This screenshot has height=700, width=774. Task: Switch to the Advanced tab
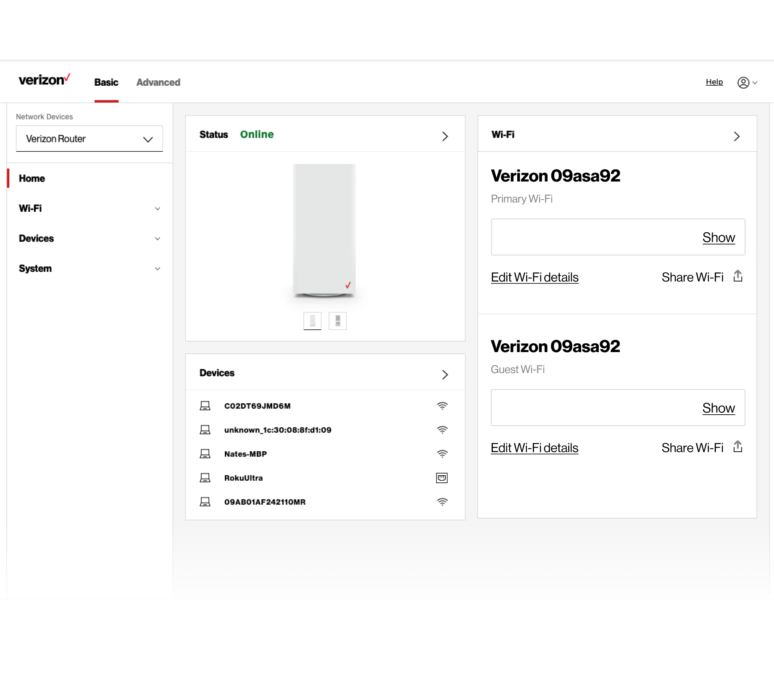[x=158, y=82]
